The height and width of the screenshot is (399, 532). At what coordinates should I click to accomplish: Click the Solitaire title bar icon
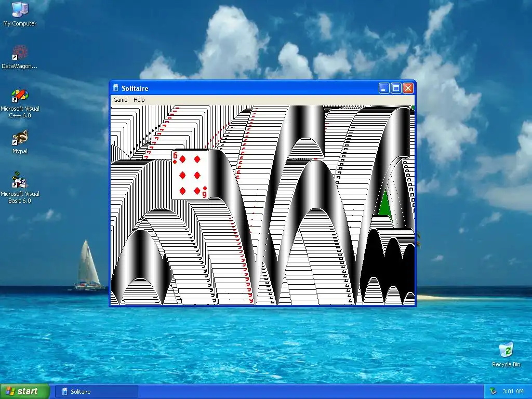tap(116, 88)
